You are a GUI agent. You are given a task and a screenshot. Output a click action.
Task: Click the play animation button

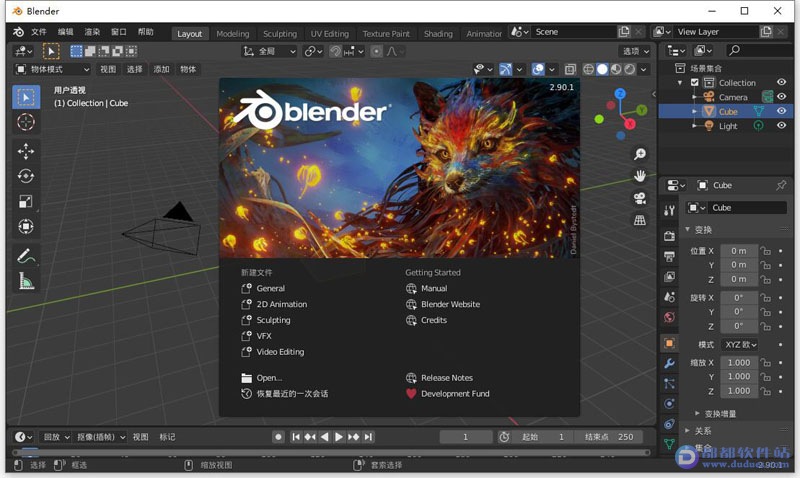(x=339, y=437)
